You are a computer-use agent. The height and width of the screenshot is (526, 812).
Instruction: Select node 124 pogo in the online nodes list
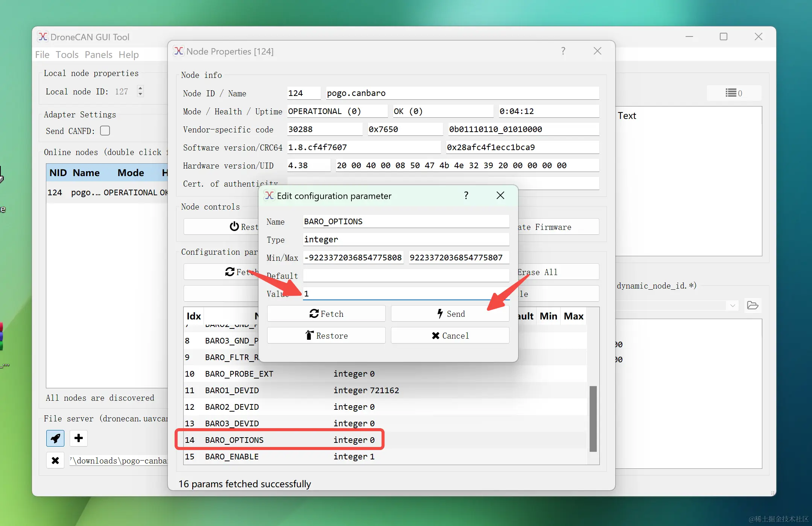(x=105, y=192)
